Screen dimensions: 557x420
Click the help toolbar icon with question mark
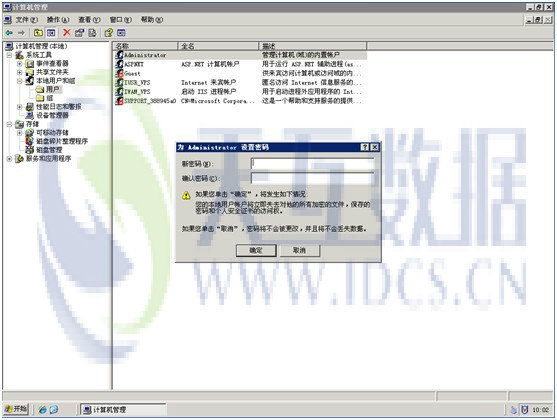(x=109, y=33)
